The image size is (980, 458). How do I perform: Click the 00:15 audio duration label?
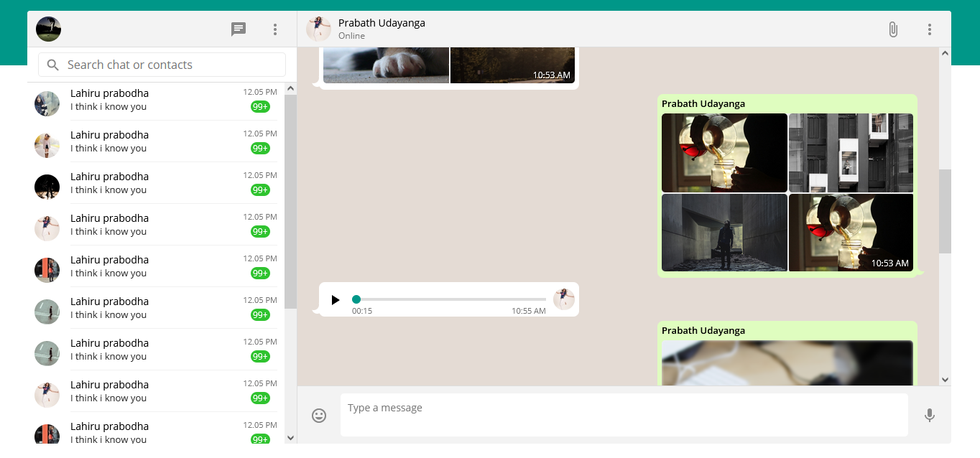click(362, 311)
